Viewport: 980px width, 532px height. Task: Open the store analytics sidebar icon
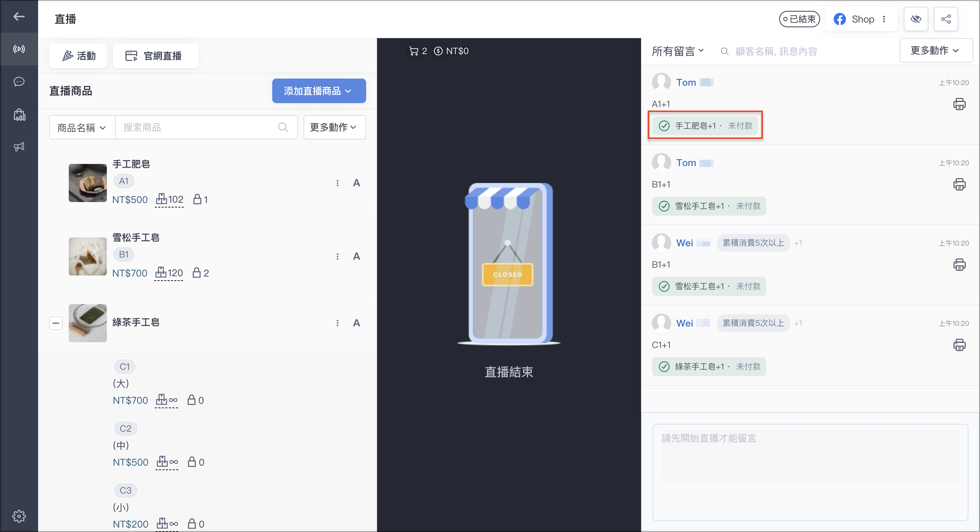19,115
